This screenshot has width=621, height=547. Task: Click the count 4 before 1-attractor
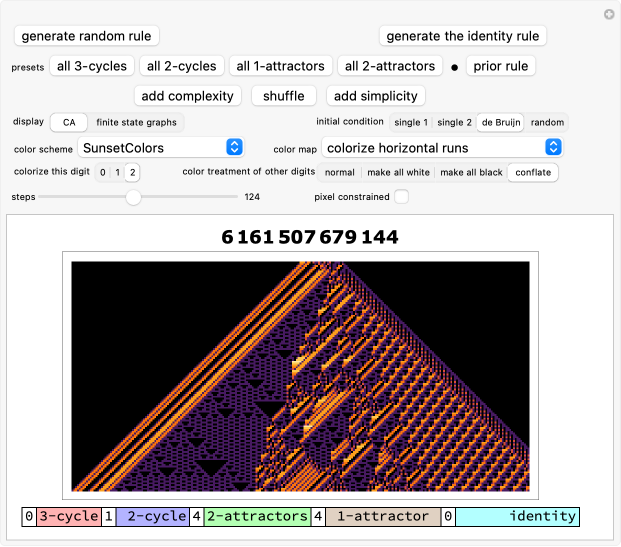[x=318, y=517]
